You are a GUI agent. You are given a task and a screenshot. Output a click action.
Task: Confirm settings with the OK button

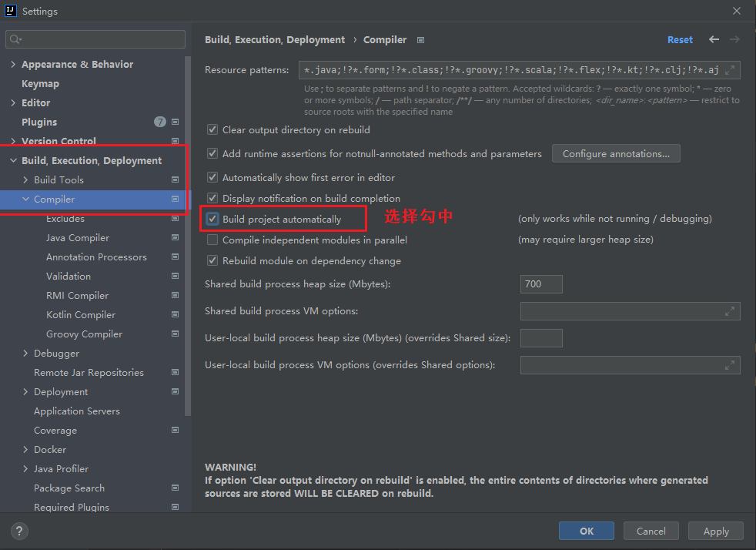[587, 531]
